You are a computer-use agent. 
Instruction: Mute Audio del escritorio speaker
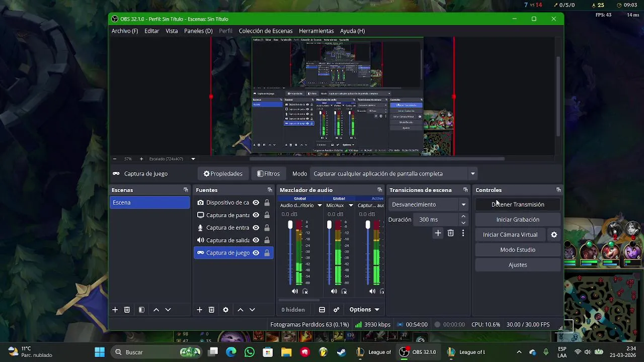[295, 292]
